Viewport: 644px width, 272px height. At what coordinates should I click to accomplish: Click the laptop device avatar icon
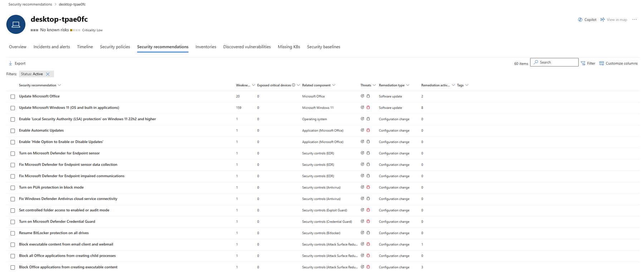coord(16,24)
